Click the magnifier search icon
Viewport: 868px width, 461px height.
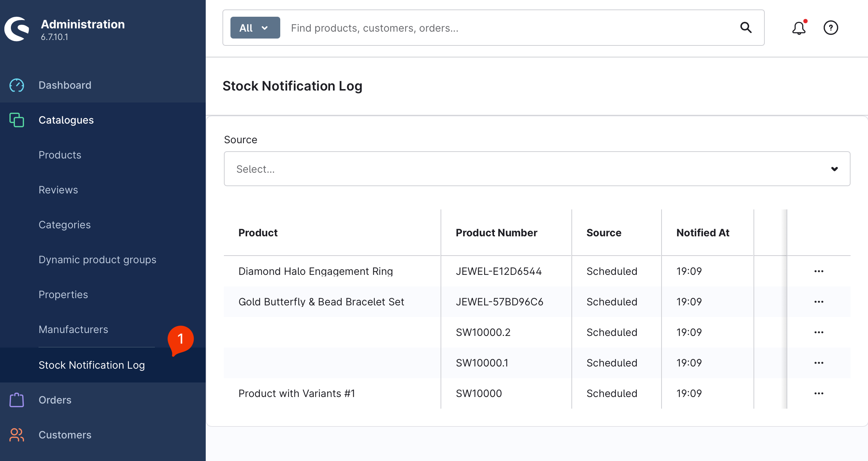point(746,28)
